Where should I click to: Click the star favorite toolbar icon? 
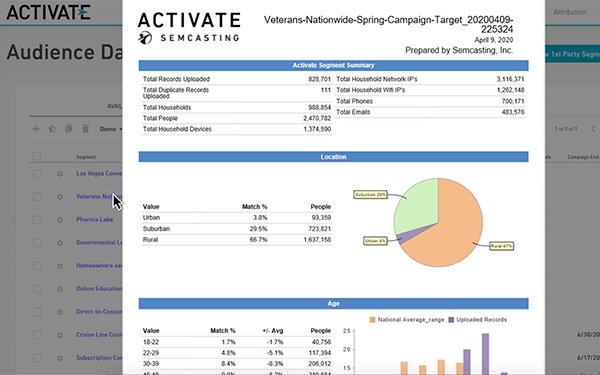click(52, 129)
